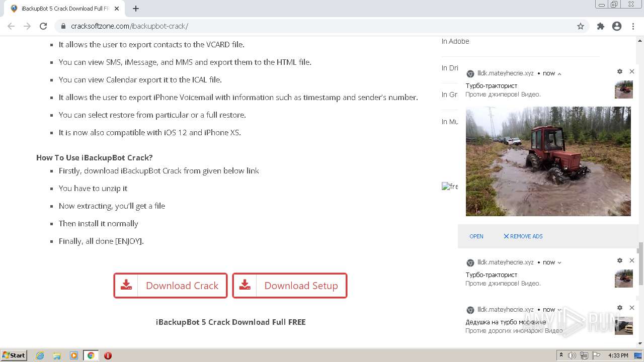Launch Internet Explorer from taskbar
The image size is (644, 362).
pyautogui.click(x=40, y=355)
